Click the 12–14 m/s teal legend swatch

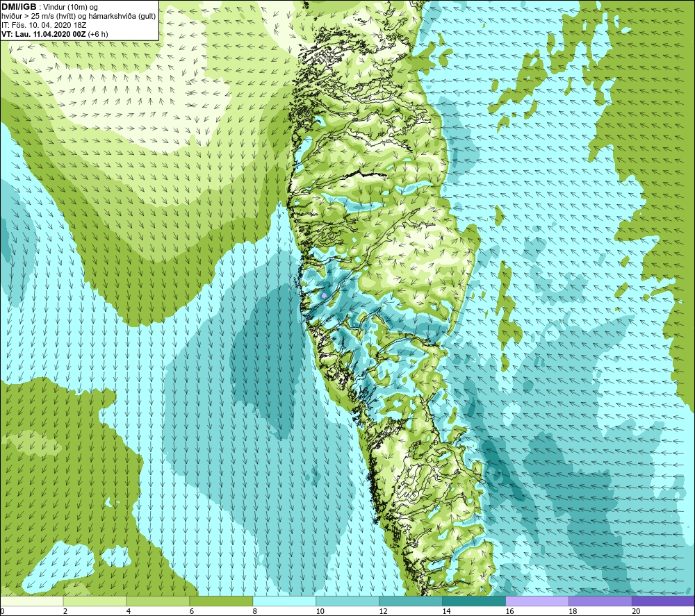tap(411, 601)
